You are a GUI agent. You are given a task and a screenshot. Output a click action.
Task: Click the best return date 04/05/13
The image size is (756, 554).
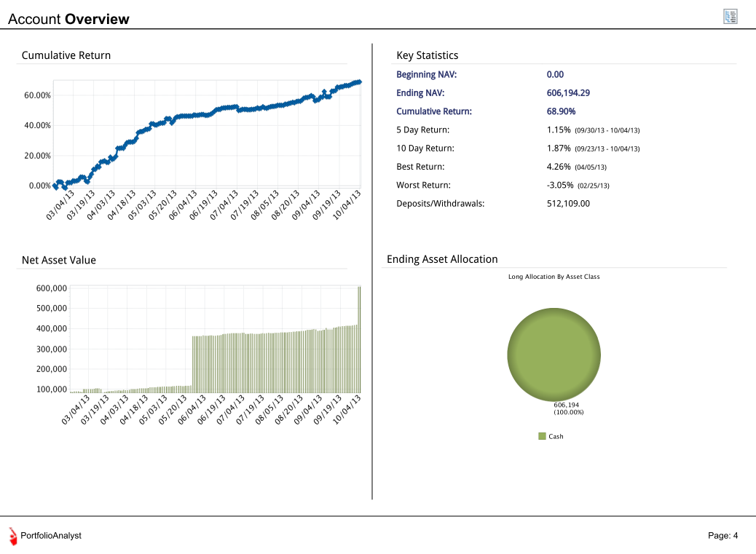pyautogui.click(x=591, y=167)
